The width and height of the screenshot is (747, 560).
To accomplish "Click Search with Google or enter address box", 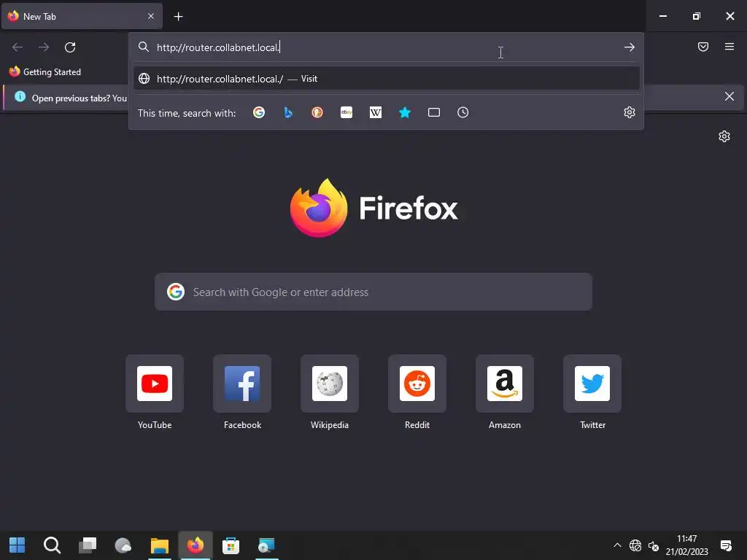I will pyautogui.click(x=373, y=292).
